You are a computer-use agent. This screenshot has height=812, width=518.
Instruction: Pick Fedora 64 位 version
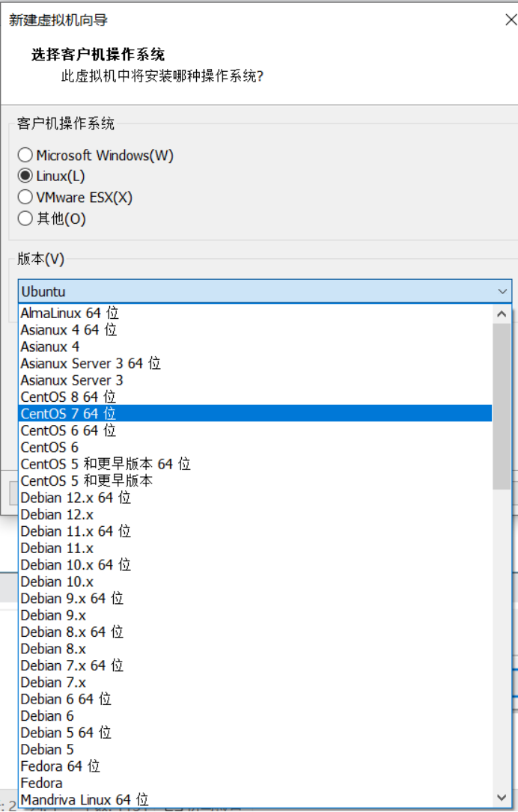(255, 766)
